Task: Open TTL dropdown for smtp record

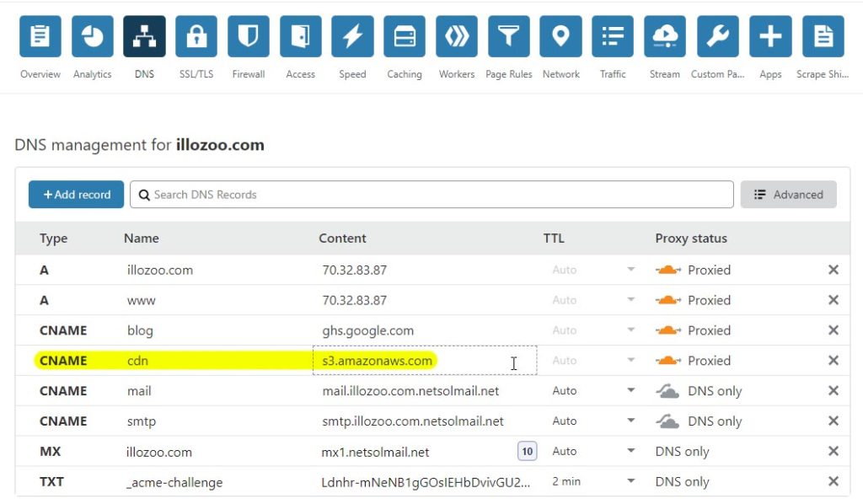Action: [630, 421]
